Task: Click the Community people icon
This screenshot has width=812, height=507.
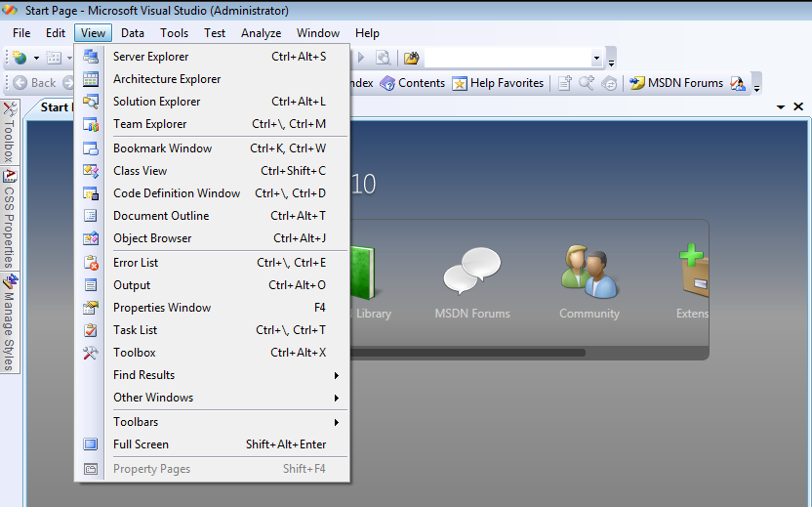Action: click(x=589, y=272)
